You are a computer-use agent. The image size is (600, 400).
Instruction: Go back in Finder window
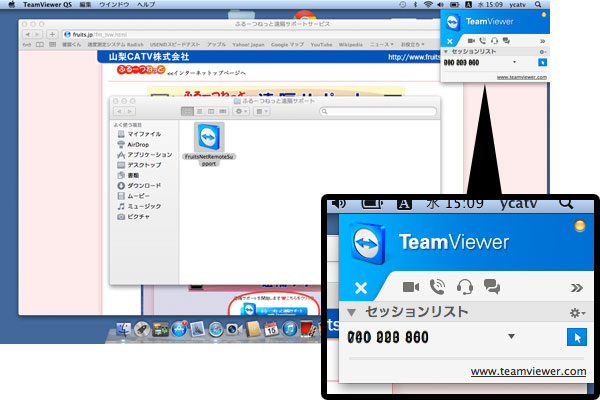coord(119,111)
